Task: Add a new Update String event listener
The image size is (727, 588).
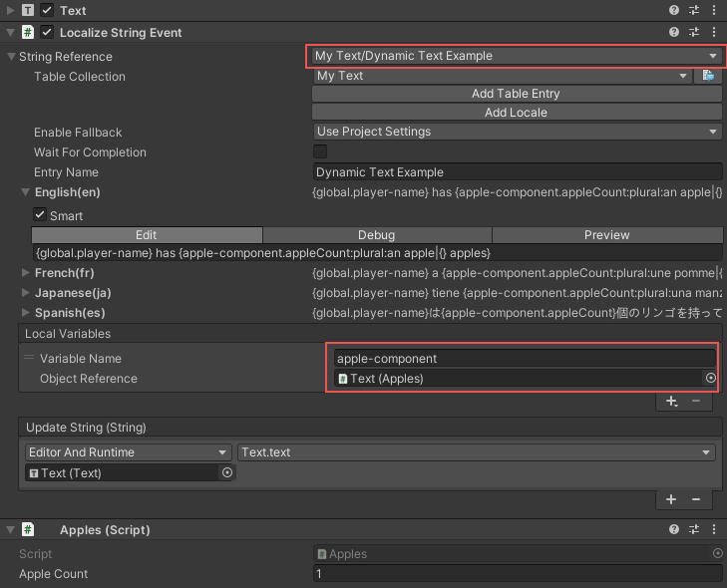Action: [x=671, y=499]
